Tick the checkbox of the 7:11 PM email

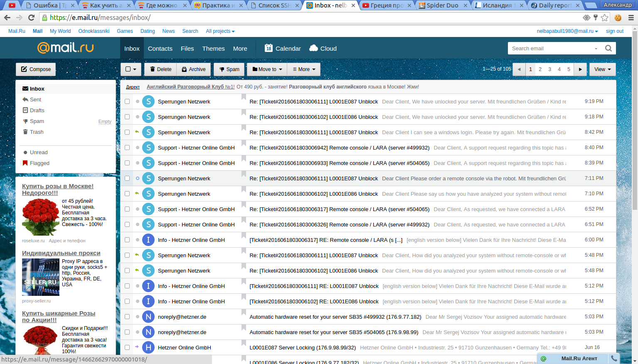pos(127,178)
